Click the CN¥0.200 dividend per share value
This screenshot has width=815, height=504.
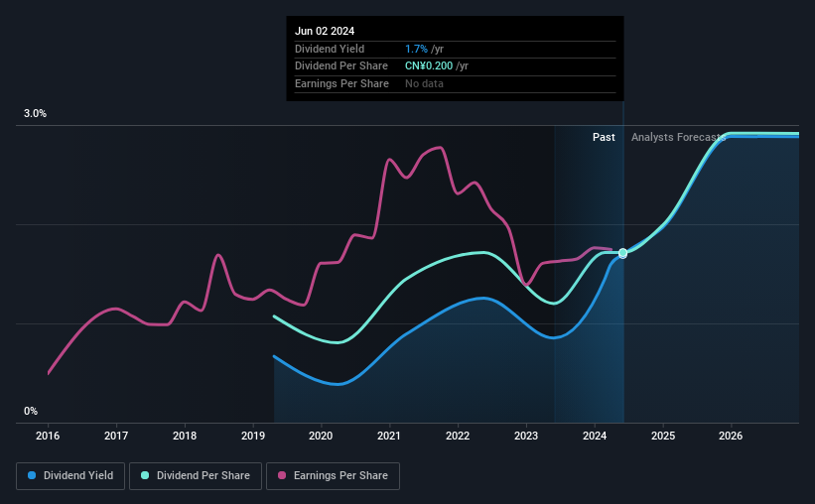(429, 66)
